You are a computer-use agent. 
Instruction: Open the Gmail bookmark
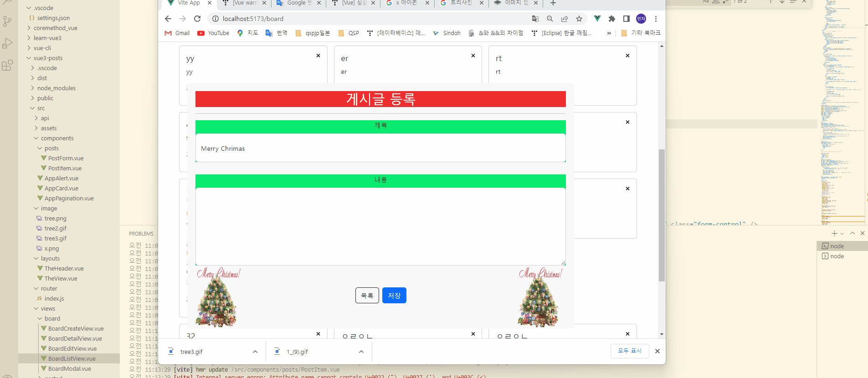pos(177,33)
